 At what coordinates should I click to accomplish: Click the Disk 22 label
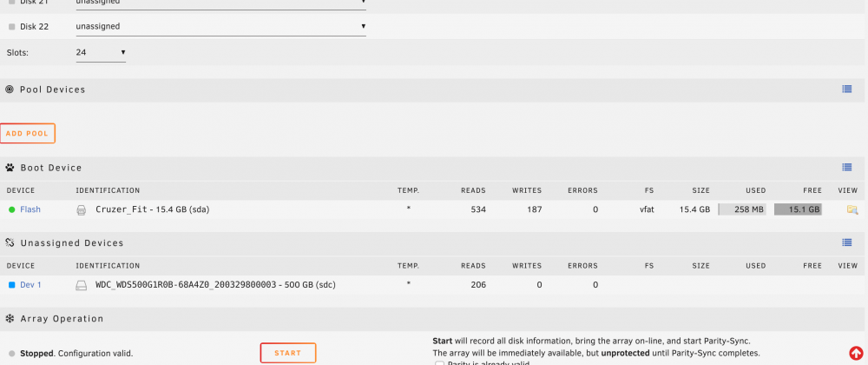[x=35, y=27]
